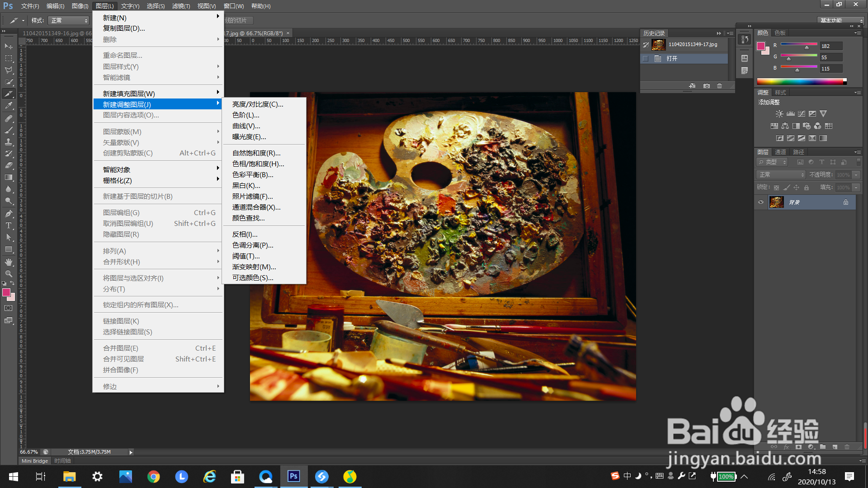The image size is (868, 488).
Task: Toggle lock transparent pixels checkerboard icon
Action: pyautogui.click(x=776, y=188)
